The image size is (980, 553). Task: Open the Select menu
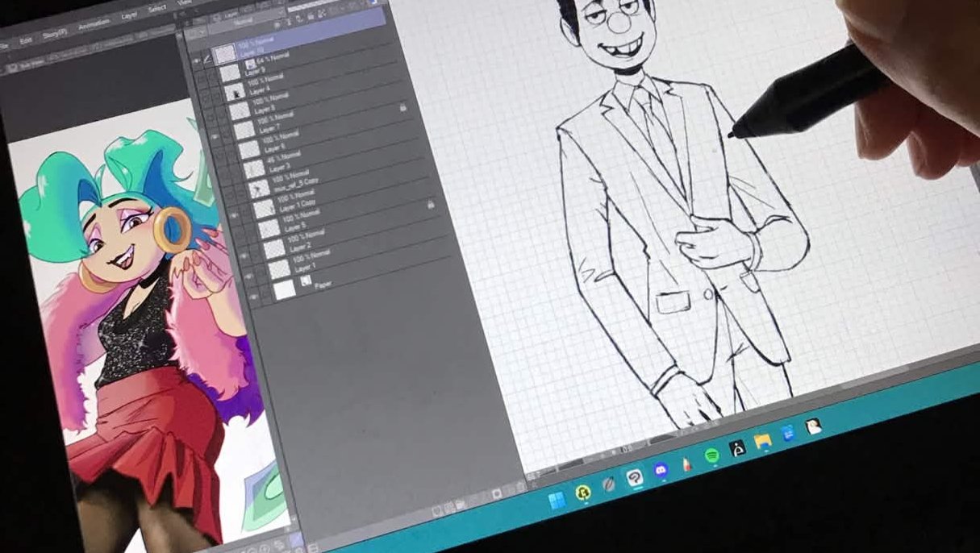(x=157, y=9)
